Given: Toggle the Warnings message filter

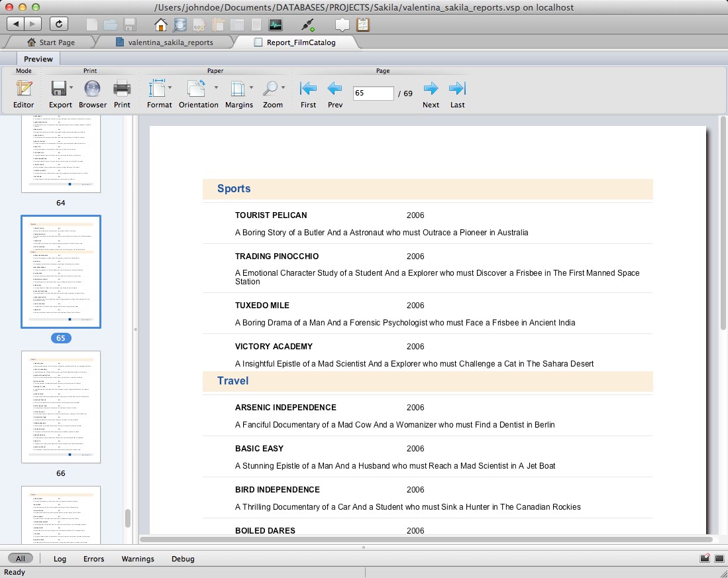Looking at the screenshot, I should click(138, 559).
